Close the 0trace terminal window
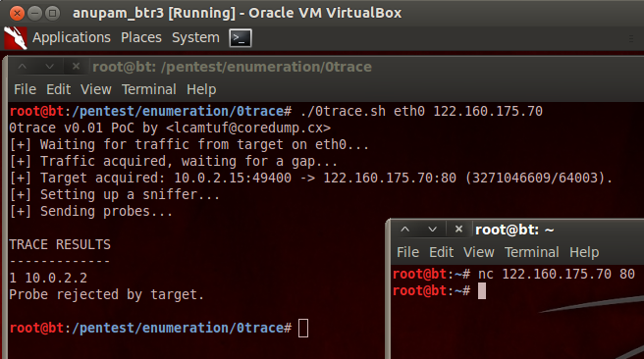The height and width of the screenshot is (359, 644). coord(76,67)
